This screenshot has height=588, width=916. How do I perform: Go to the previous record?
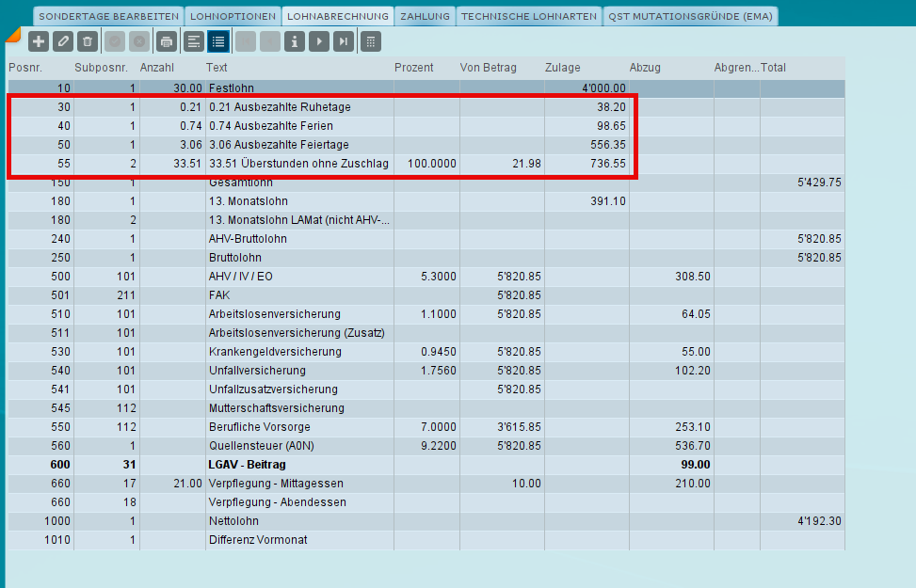270,41
